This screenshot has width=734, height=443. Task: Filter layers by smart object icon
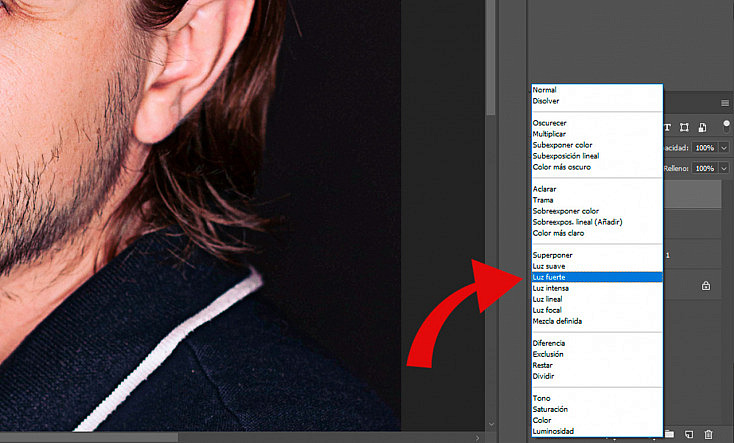pos(702,127)
